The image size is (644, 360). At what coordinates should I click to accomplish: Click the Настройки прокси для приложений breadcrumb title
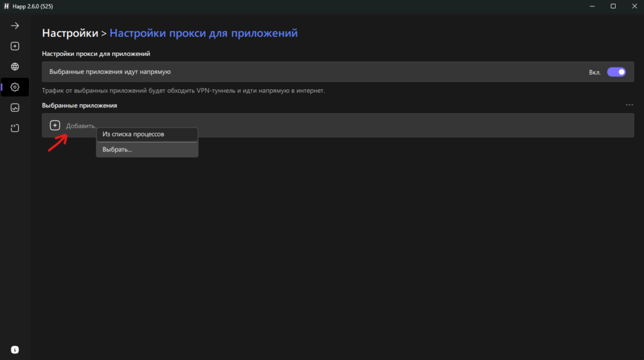[203, 33]
